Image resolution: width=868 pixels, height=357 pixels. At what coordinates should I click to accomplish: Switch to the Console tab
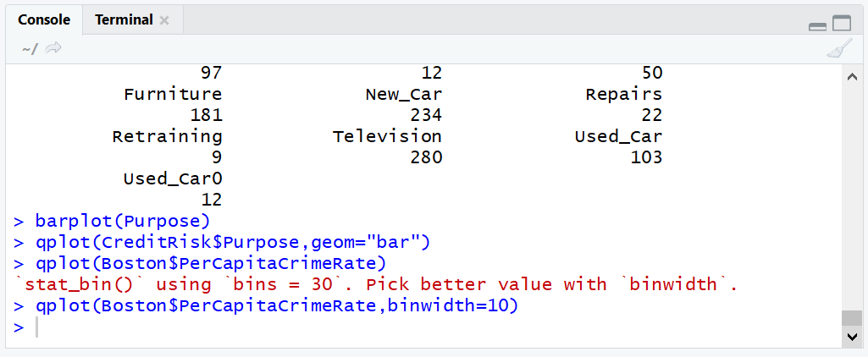44,20
